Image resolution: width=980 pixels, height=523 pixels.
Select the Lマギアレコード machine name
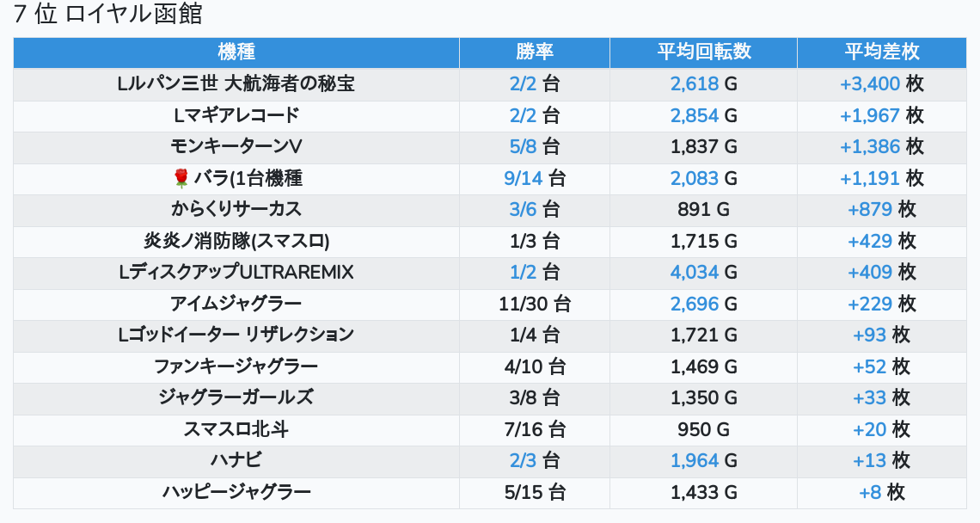[236, 115]
